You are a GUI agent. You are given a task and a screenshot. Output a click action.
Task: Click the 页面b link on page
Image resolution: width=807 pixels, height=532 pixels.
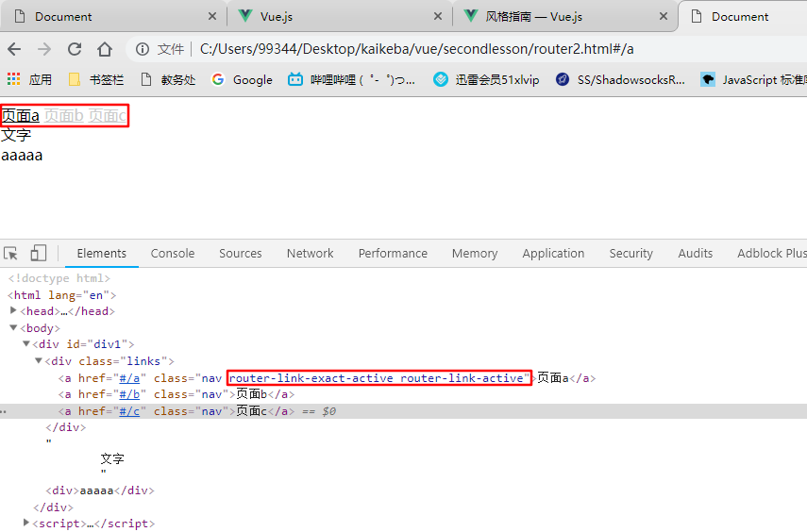[63, 115]
